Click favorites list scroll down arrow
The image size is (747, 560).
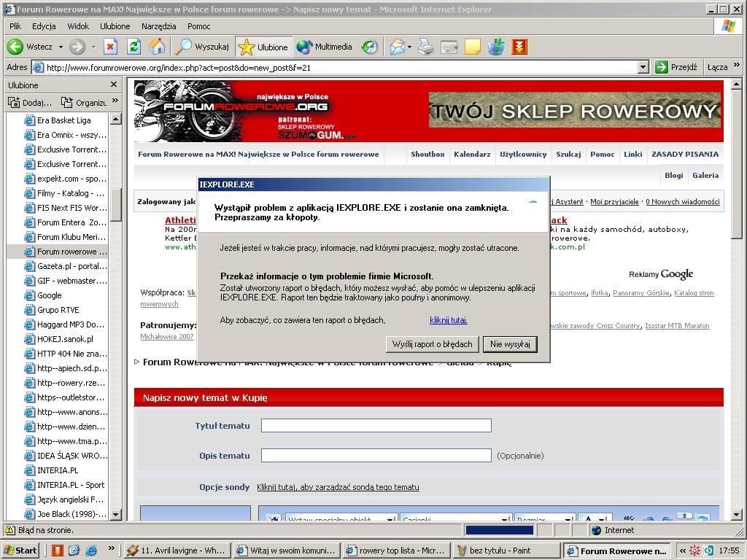[x=116, y=514]
